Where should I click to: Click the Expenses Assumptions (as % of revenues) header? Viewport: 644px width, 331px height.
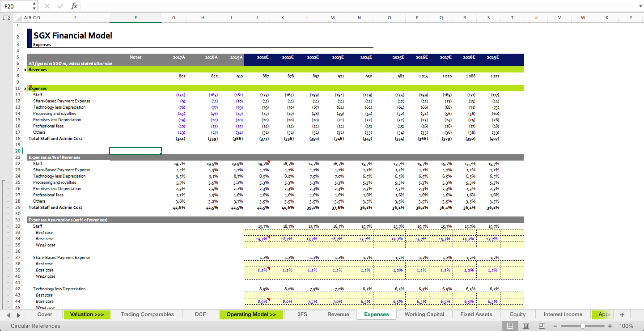tap(68, 220)
